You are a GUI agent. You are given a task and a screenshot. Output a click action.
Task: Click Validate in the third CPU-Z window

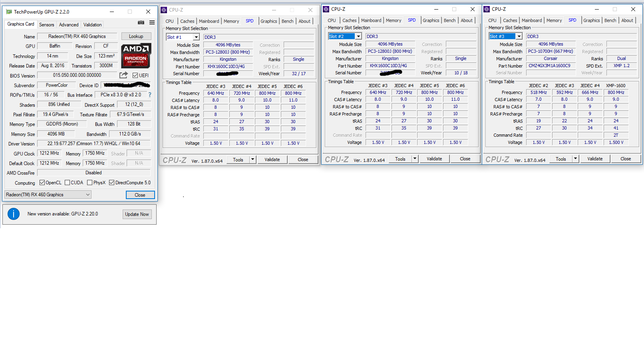pyautogui.click(x=595, y=159)
